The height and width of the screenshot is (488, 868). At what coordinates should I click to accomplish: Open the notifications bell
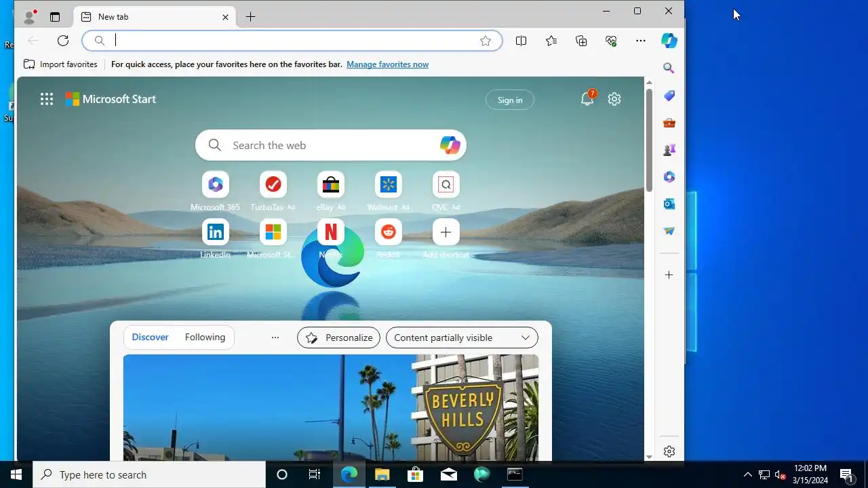click(x=587, y=99)
